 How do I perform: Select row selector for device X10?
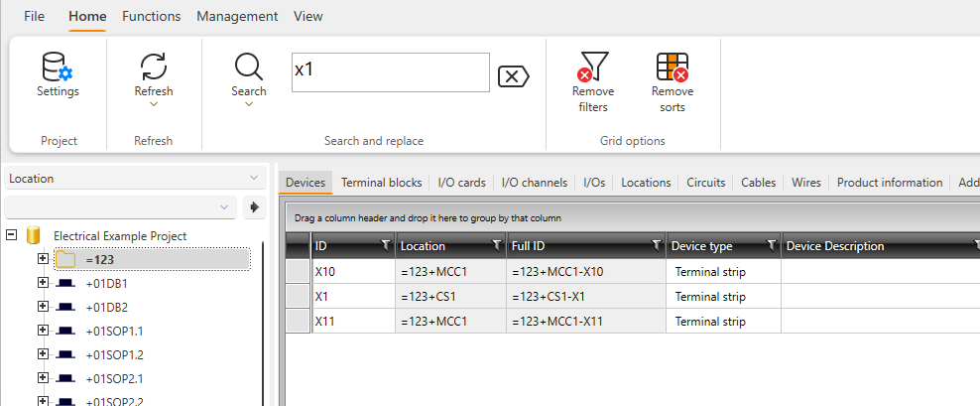point(298,272)
